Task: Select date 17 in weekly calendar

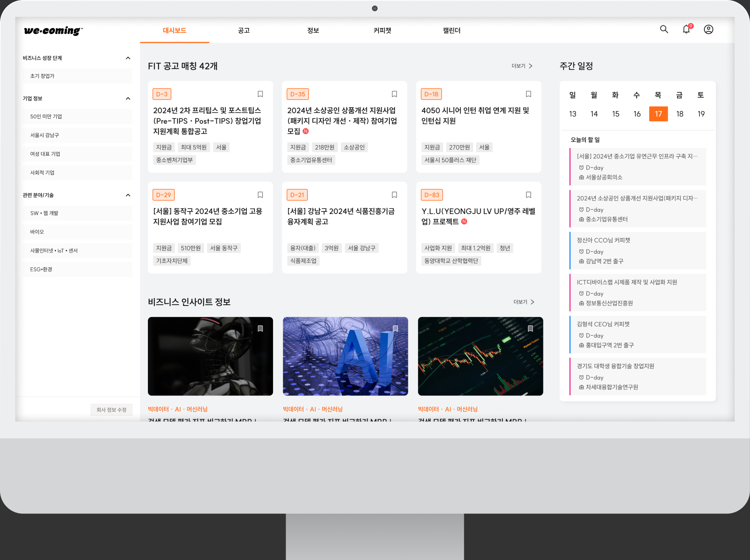Action: tap(658, 114)
